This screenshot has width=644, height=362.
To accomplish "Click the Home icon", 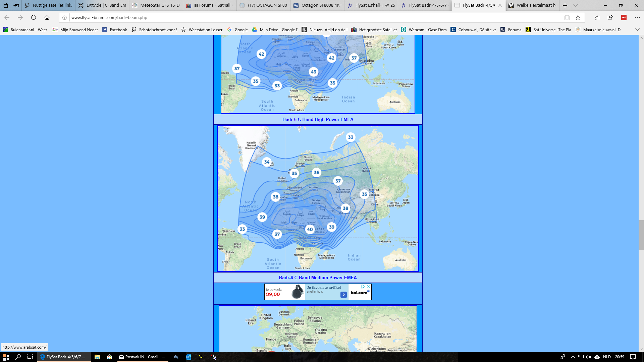I will coord(47,17).
